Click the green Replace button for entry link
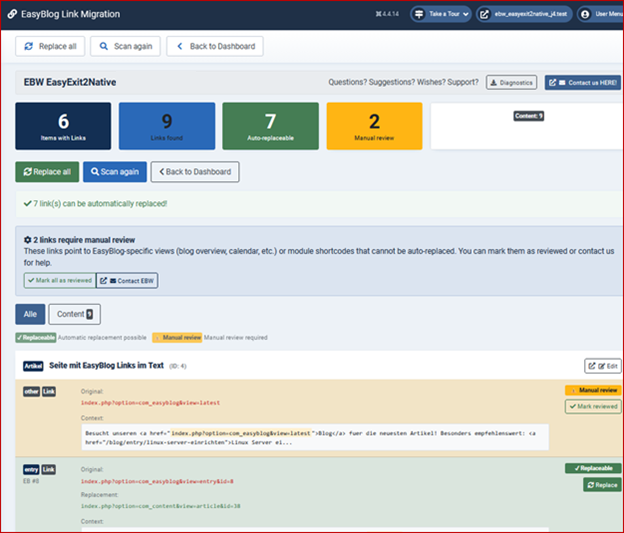This screenshot has width=624, height=533. click(x=602, y=485)
